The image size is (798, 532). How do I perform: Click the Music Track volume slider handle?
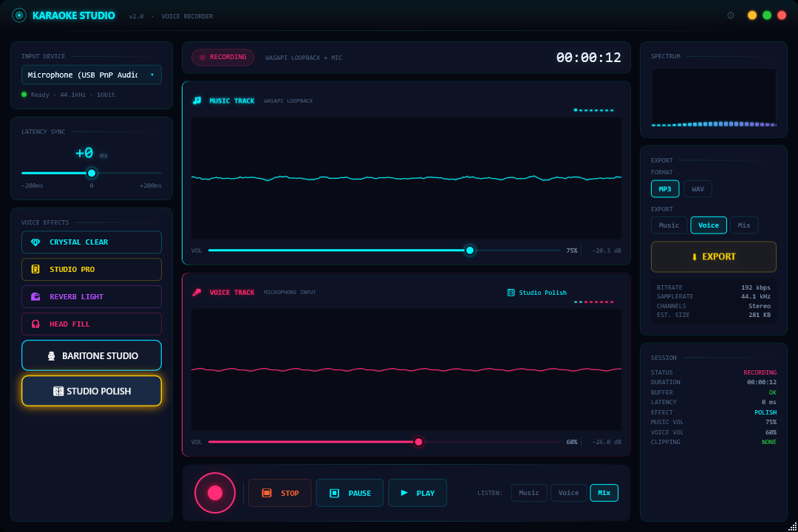pyautogui.click(x=470, y=250)
